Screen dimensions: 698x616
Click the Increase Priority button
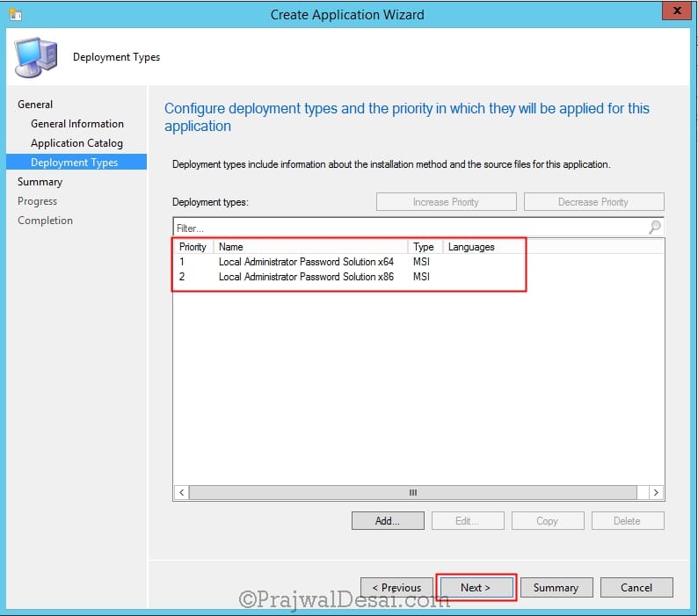coord(446,201)
